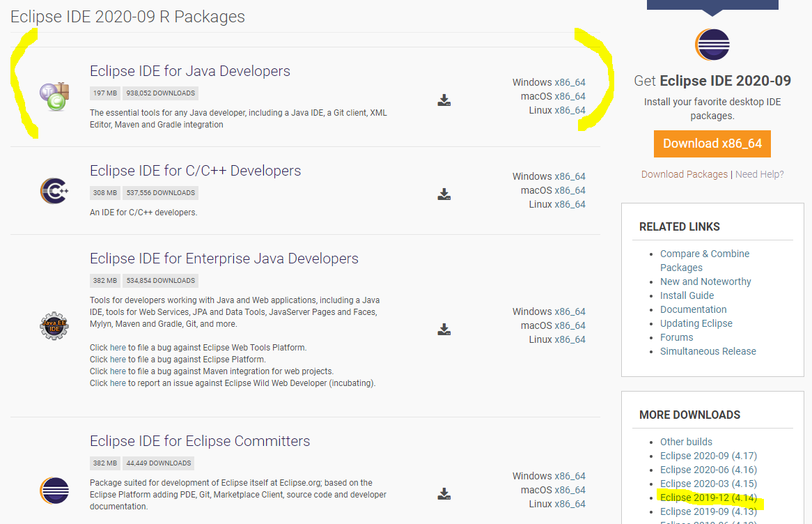Viewport: 812px width, 524px height.
Task: Click the Eclipse logo above Get Eclipse IDE
Action: 712,45
